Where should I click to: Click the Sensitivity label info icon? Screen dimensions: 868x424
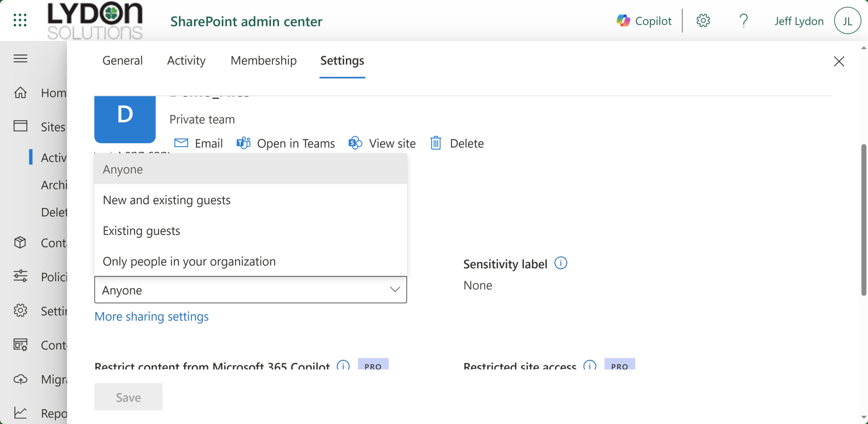tap(560, 263)
